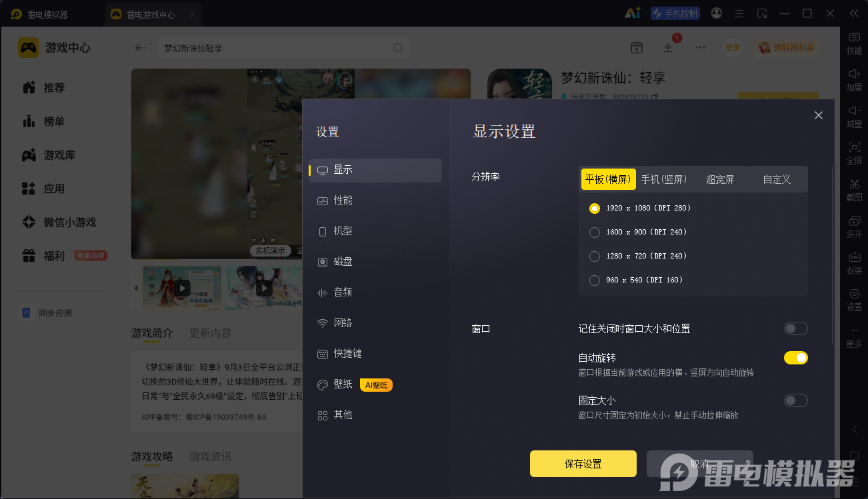
Task: Select 1280 x 720 (DPI 240) resolution
Action: click(x=638, y=256)
